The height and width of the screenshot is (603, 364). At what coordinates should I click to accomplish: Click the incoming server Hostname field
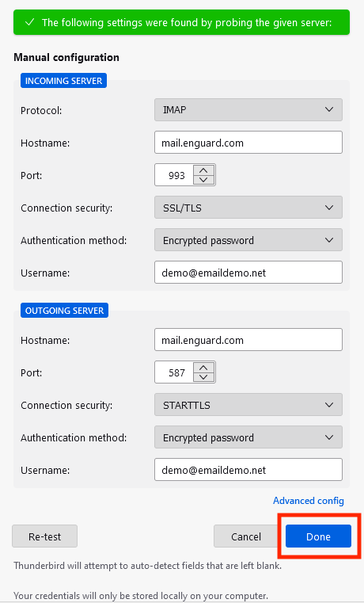coord(248,143)
